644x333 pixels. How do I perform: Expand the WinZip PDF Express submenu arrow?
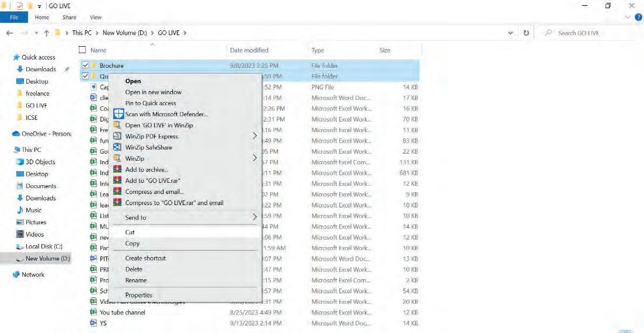pos(255,136)
